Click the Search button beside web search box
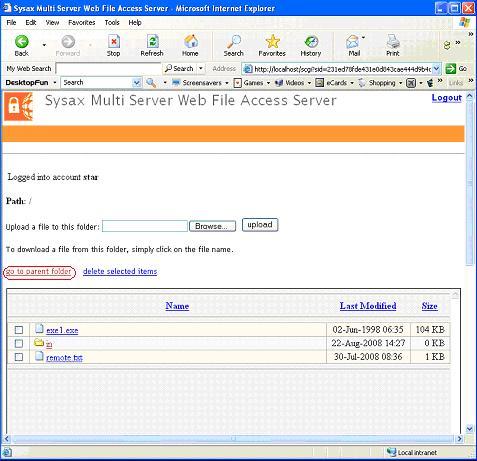Viewport: 477px width, 461px height. click(180, 68)
